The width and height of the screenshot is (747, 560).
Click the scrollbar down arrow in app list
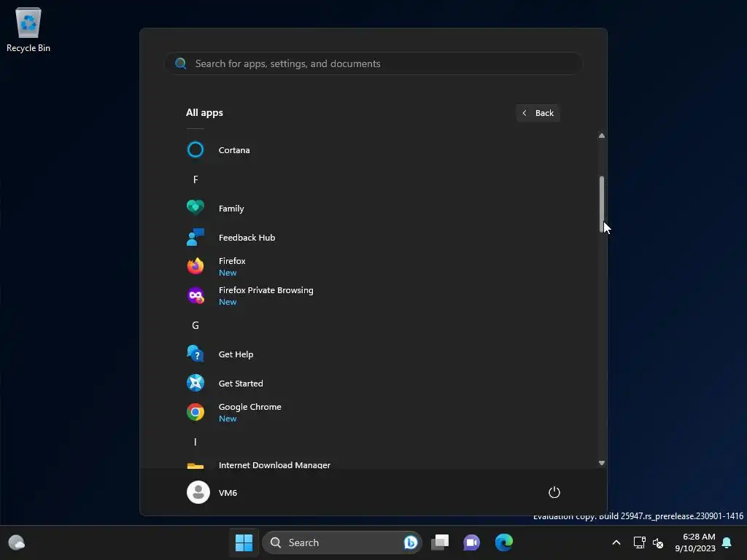tap(602, 463)
